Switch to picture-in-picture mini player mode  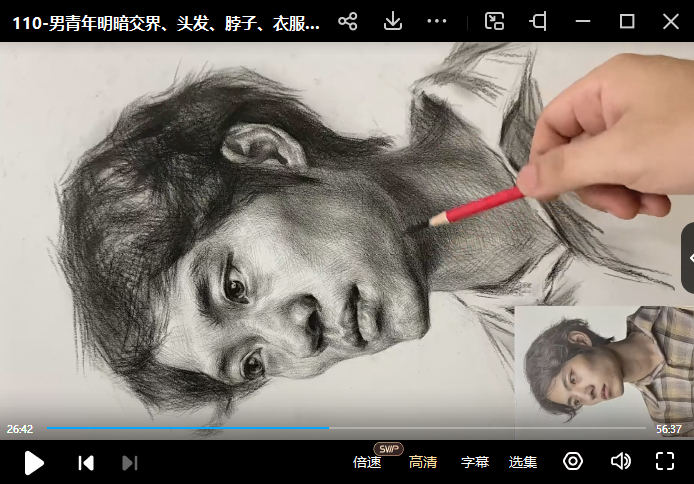pos(494,21)
